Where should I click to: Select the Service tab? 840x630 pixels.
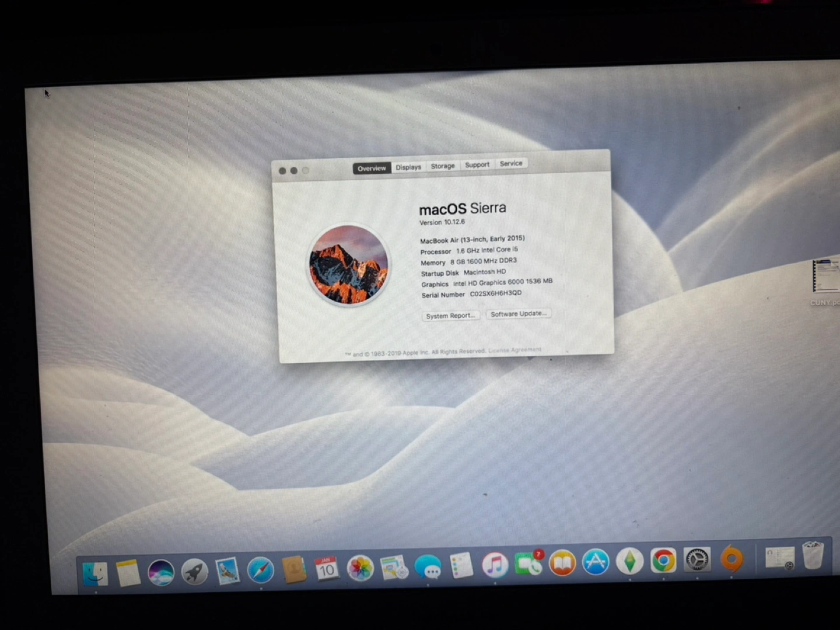[x=511, y=164]
